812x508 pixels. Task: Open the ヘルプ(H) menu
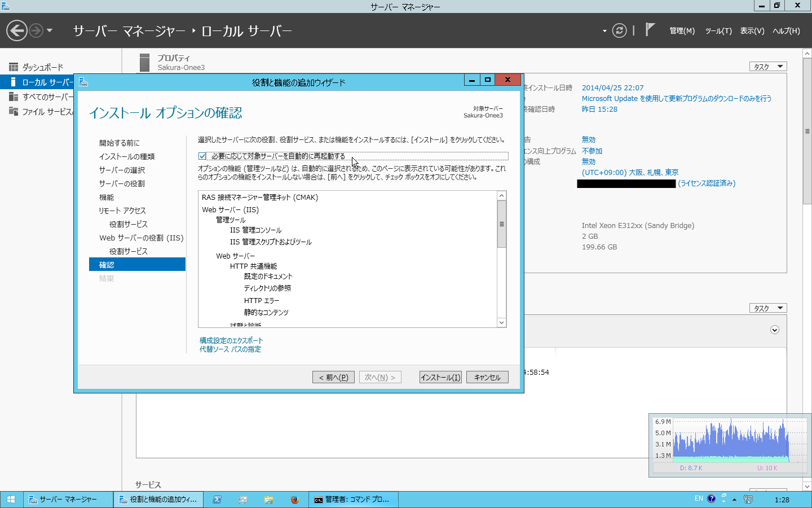(x=786, y=31)
